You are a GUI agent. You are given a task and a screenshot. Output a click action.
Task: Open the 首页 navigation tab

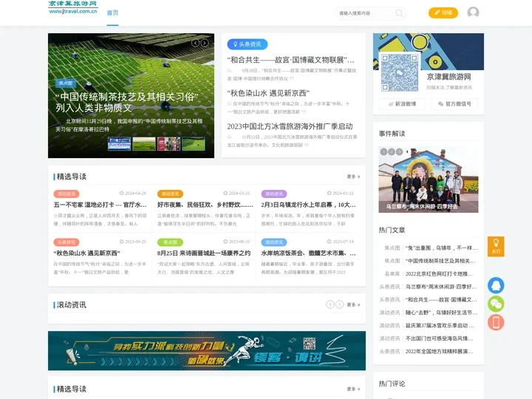point(112,13)
